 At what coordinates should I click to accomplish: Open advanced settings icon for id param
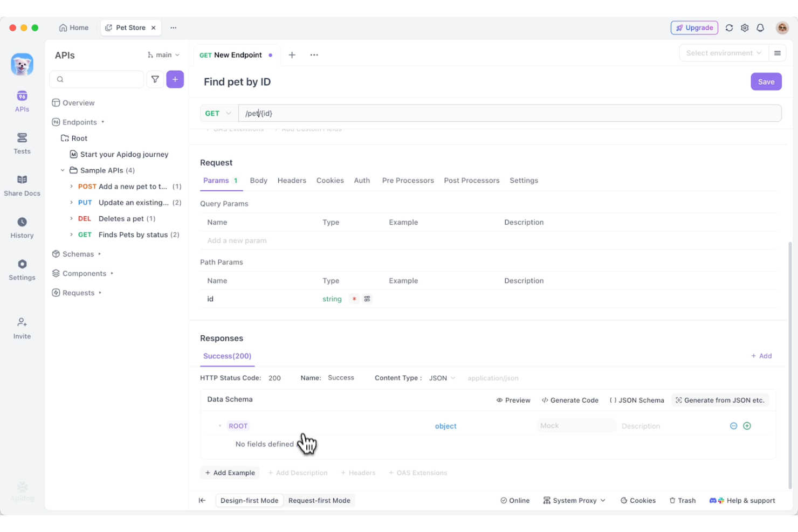pyautogui.click(x=367, y=299)
